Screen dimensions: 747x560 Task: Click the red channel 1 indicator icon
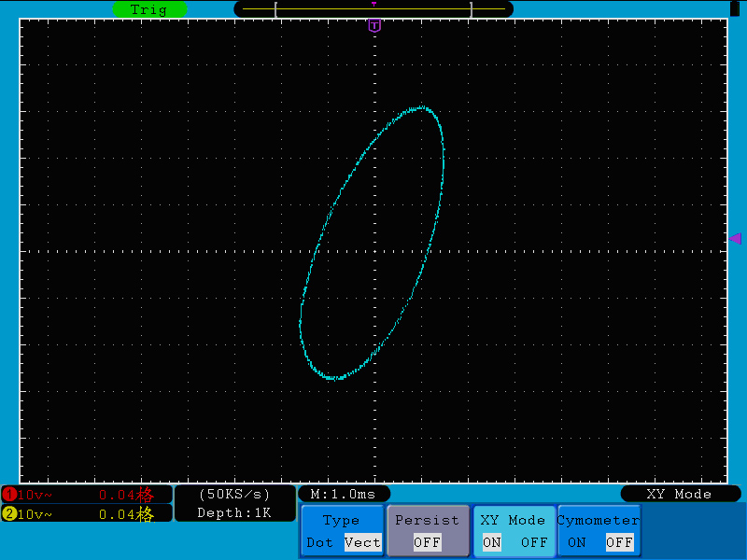(x=9, y=495)
